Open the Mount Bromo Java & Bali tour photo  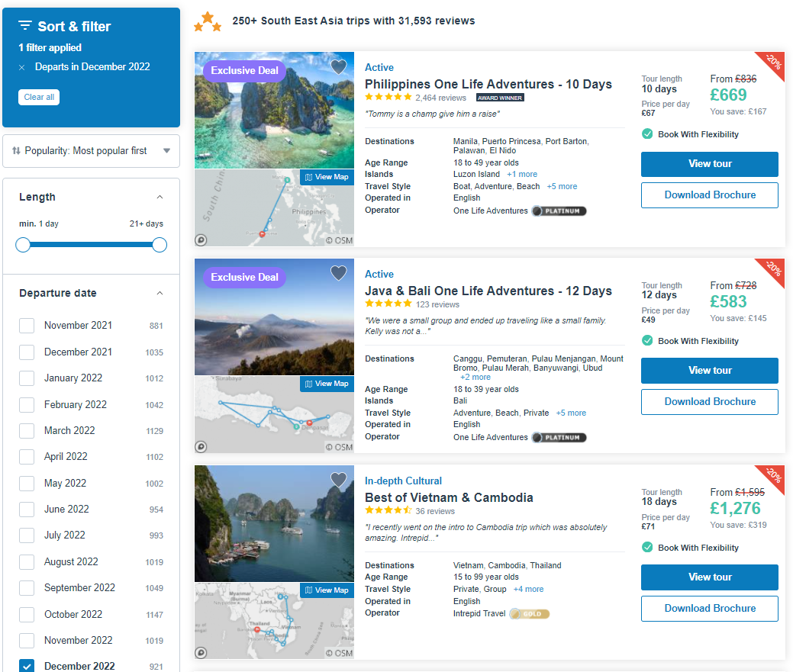pyautogui.click(x=274, y=317)
